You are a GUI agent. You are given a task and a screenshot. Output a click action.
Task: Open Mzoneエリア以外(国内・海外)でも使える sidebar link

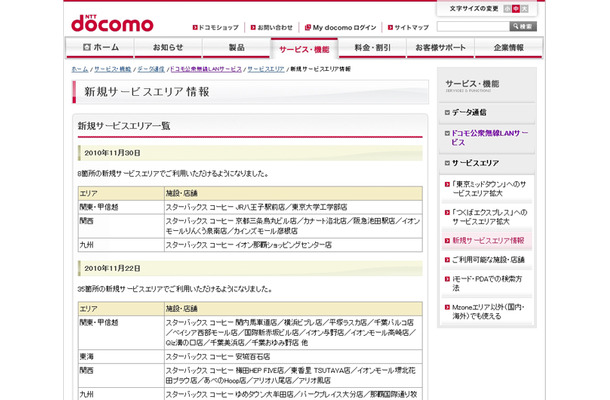pyautogui.click(x=488, y=312)
